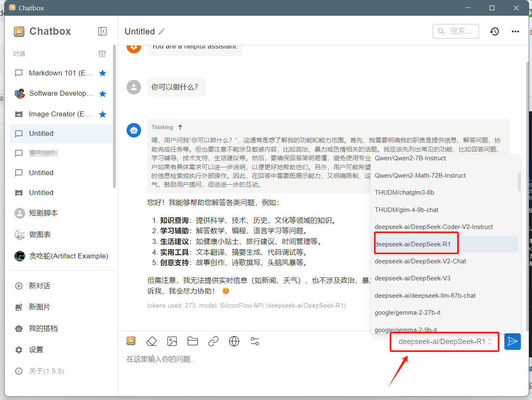Click the tokens used model info text
This screenshot has width=532, height=400.
(247, 306)
